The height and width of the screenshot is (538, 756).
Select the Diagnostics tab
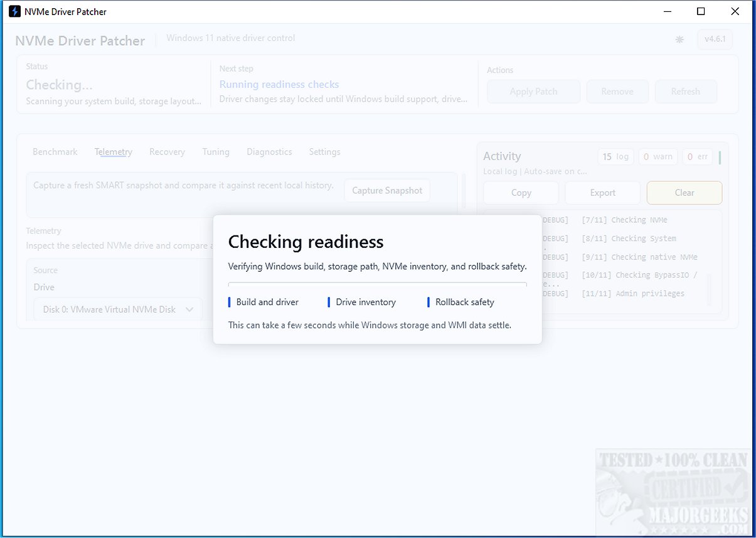click(269, 152)
